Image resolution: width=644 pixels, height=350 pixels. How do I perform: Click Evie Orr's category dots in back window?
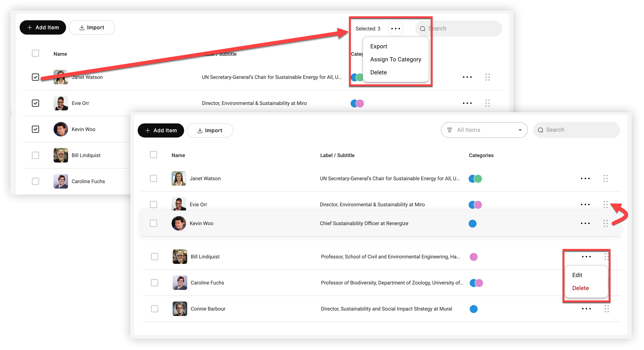point(357,103)
